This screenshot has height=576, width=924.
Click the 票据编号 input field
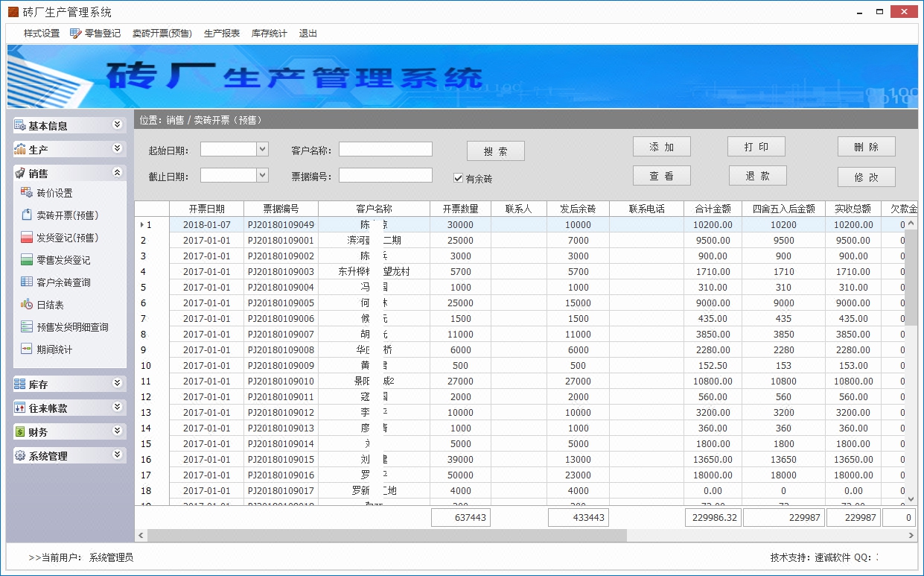tap(386, 175)
